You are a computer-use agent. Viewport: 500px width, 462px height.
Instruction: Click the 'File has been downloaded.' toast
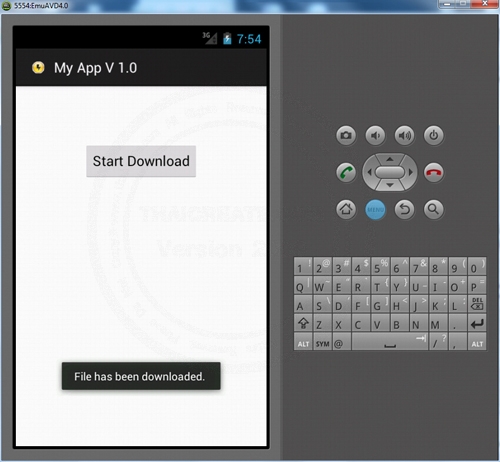tap(141, 376)
